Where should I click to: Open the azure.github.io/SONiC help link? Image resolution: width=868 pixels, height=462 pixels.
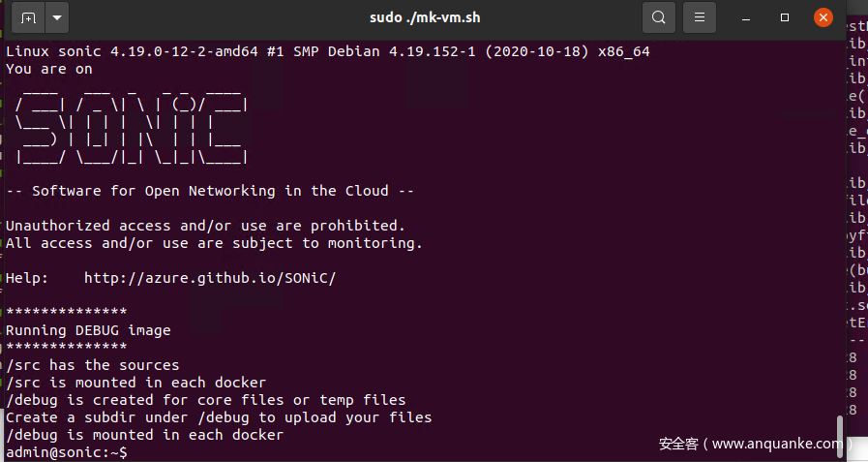pyautogui.click(x=209, y=278)
